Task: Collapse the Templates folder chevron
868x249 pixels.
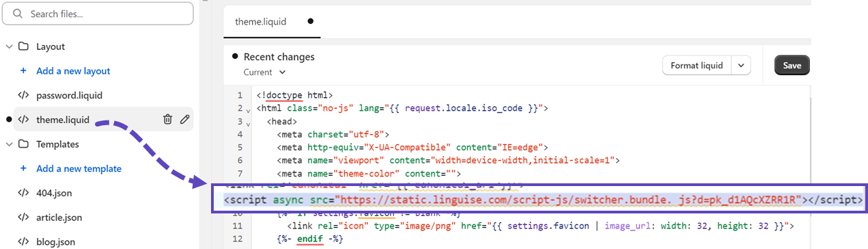Action: click(9, 144)
